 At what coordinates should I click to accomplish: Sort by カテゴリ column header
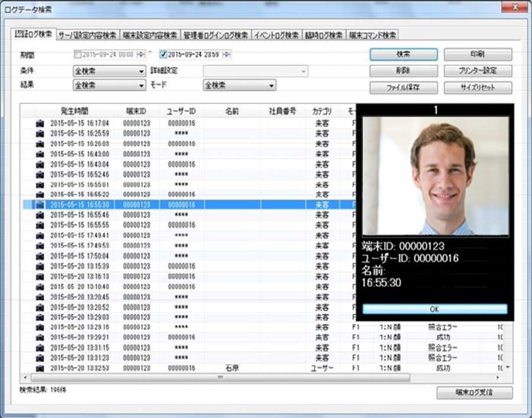322,111
